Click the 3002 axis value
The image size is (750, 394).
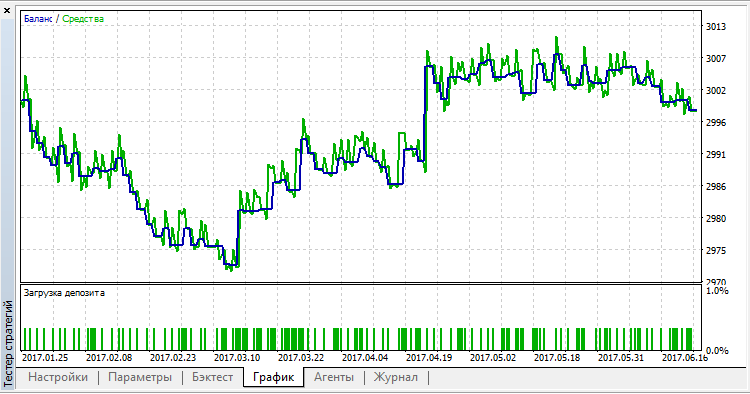click(716, 91)
